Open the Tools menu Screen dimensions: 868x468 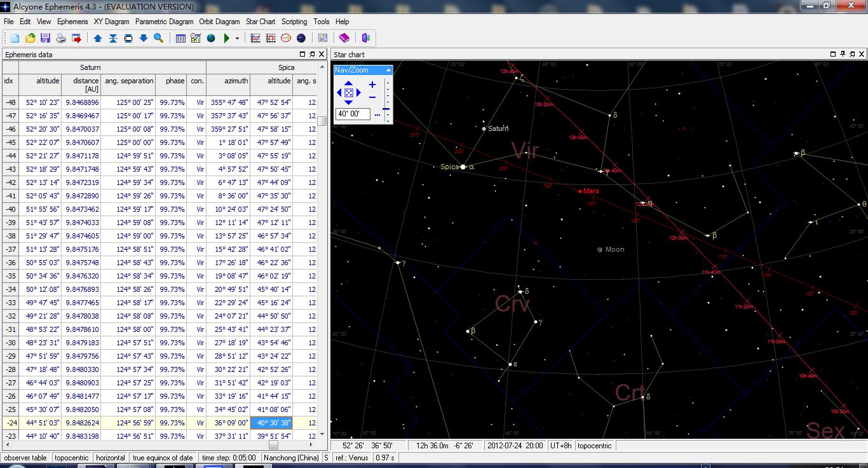tap(322, 22)
